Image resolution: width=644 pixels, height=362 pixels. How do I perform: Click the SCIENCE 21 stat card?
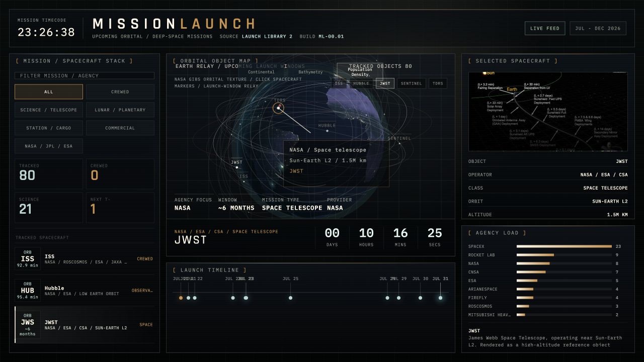(49, 208)
